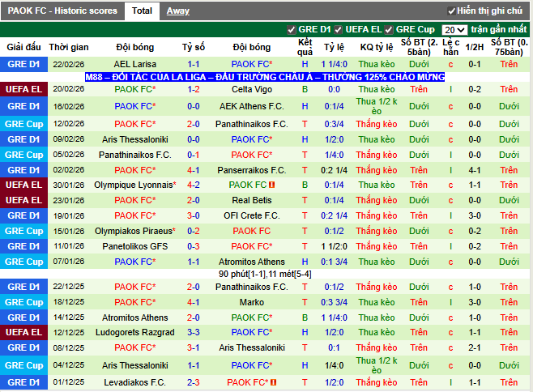Click the red card icon beside PAOK FC vs Lyonnais
The width and height of the screenshot is (533, 392).
coord(271,185)
